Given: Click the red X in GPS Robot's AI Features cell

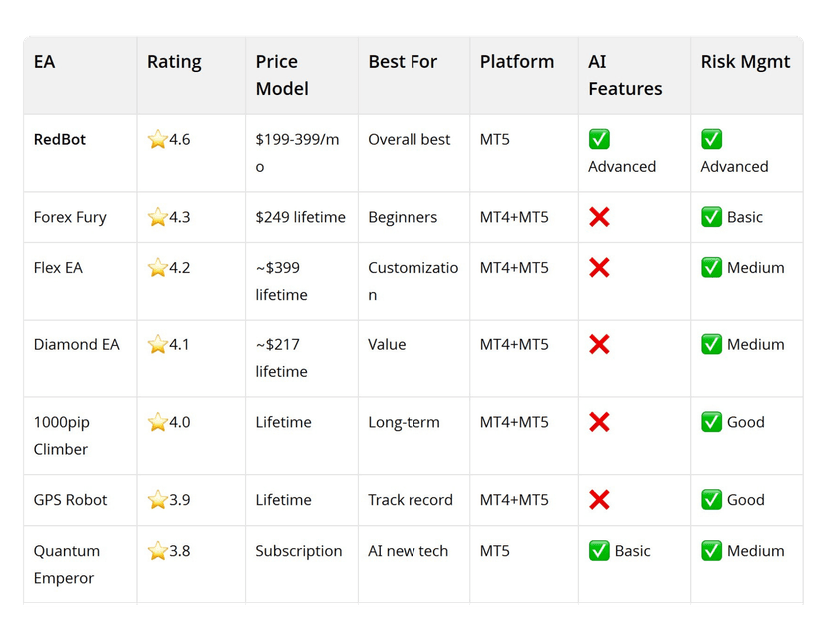Looking at the screenshot, I should 599,500.
